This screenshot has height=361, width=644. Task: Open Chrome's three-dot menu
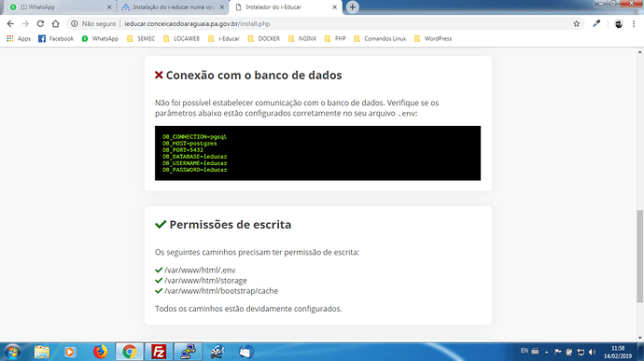tap(634, 24)
